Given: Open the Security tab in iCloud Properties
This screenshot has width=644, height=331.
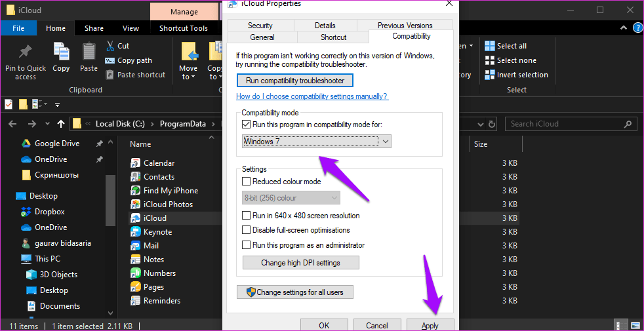Looking at the screenshot, I should (260, 26).
